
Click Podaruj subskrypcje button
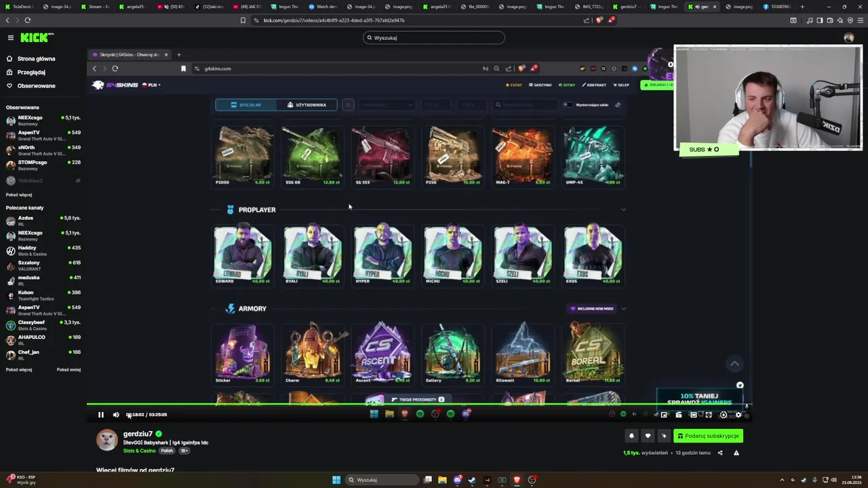tap(708, 436)
